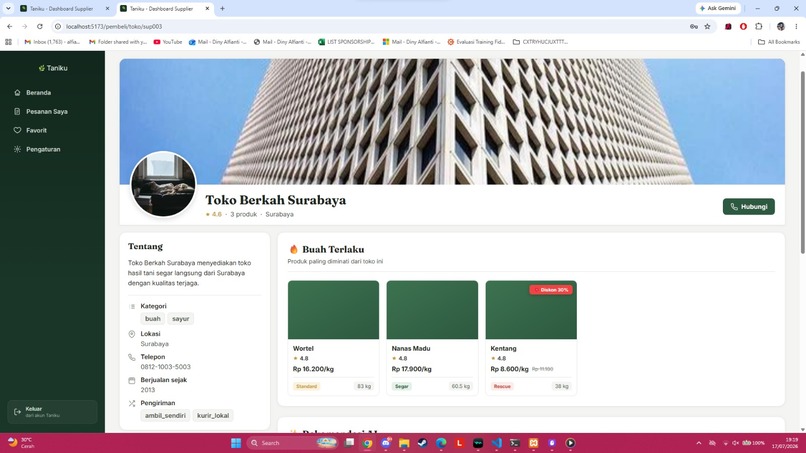Image resolution: width=806 pixels, height=453 pixels.
Task: Open XAMPP from the taskbar
Action: tap(534, 443)
